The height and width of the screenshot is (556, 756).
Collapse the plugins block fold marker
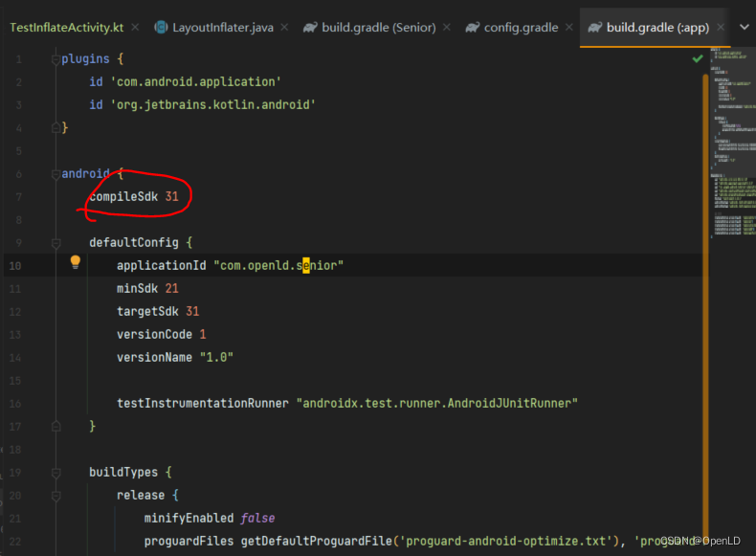click(x=56, y=59)
